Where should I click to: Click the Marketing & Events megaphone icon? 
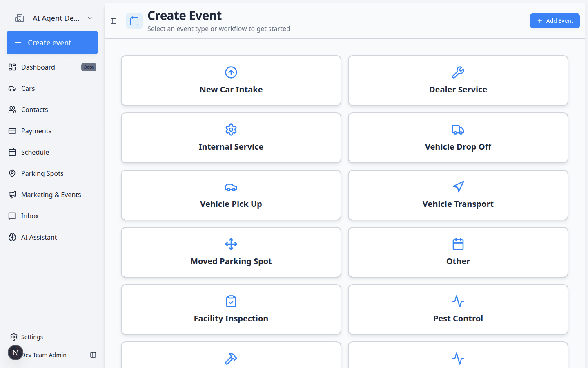click(12, 195)
